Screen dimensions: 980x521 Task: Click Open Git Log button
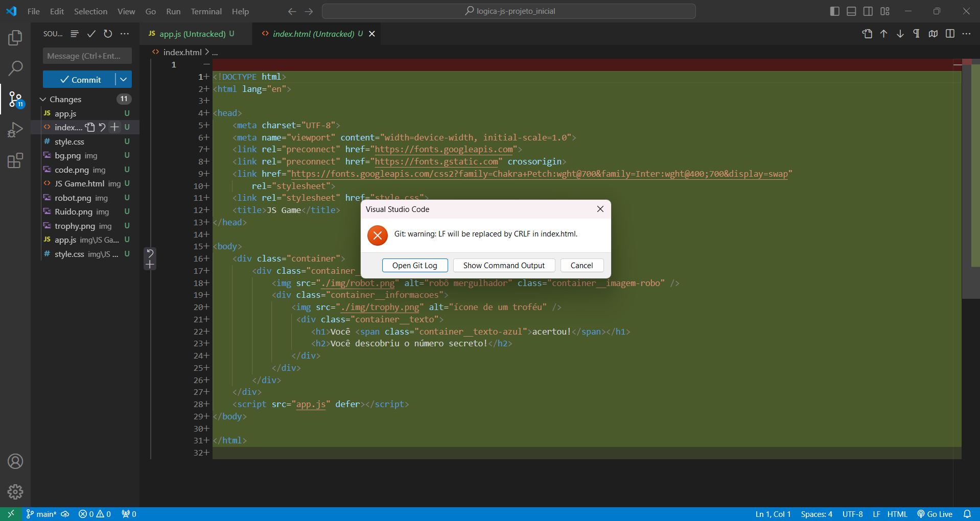(415, 265)
